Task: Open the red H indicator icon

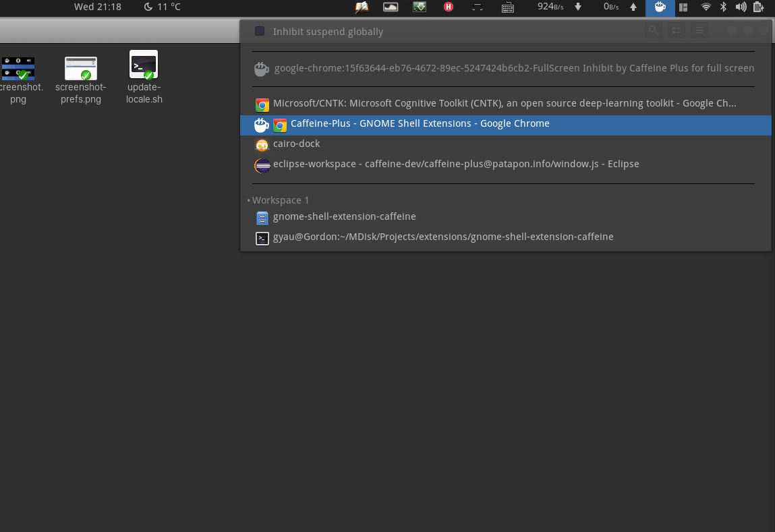Action: click(449, 7)
